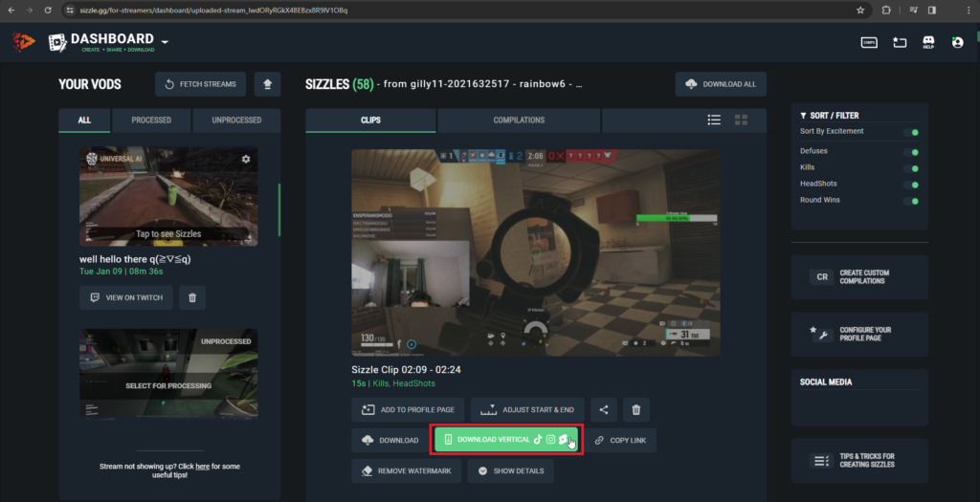This screenshot has height=502, width=980.
Task: Open the Discord Help icon
Action: [x=928, y=42]
